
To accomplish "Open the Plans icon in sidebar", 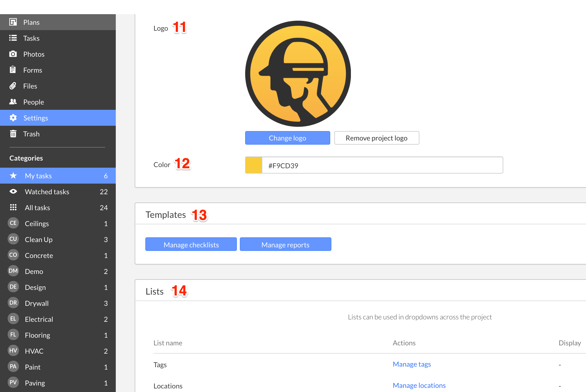I will pyautogui.click(x=13, y=22).
